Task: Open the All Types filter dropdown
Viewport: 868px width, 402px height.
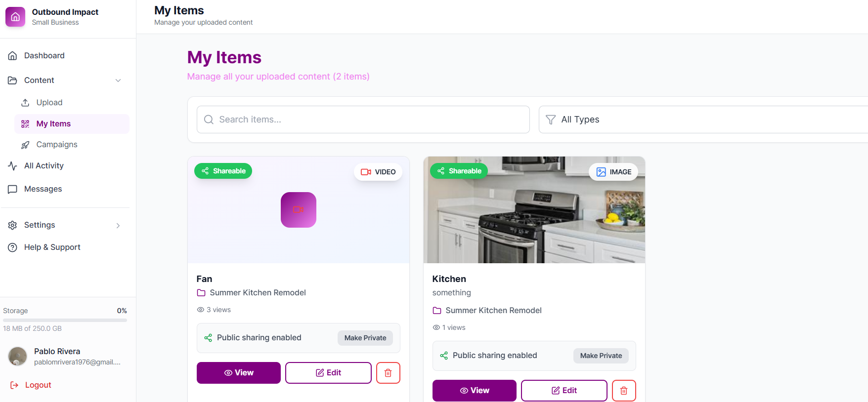Action: click(702, 120)
